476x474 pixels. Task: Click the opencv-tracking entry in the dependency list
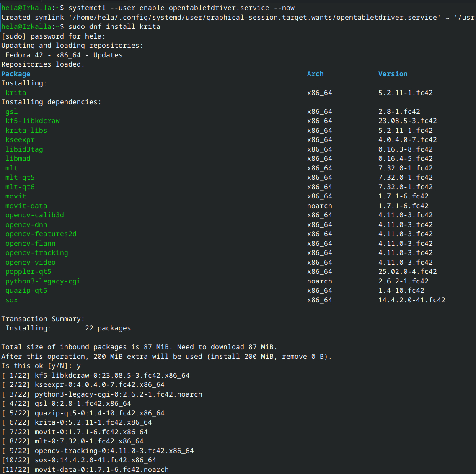(x=37, y=253)
